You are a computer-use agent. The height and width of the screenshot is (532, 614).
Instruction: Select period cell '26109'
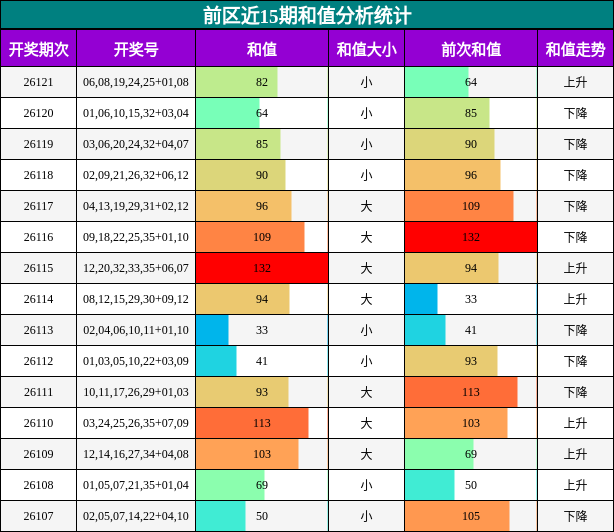[x=38, y=454]
